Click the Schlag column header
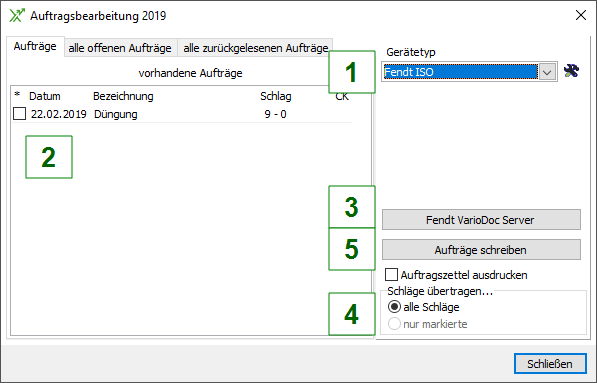 click(x=276, y=96)
